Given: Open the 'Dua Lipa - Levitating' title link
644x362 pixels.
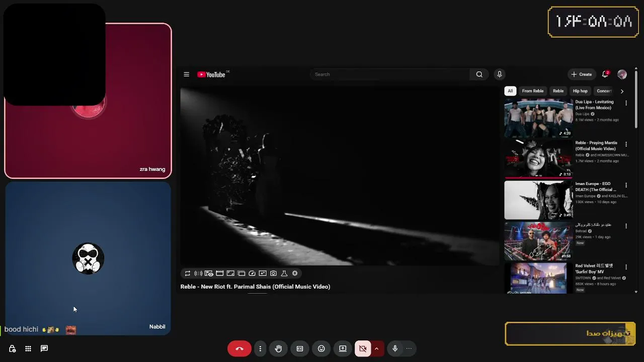Looking at the screenshot, I should (x=595, y=105).
